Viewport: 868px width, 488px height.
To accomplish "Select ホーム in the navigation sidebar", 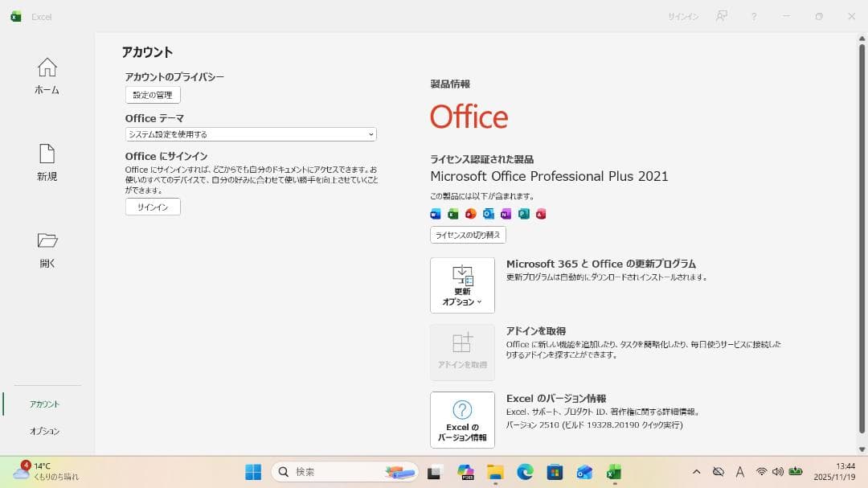I will [46, 76].
